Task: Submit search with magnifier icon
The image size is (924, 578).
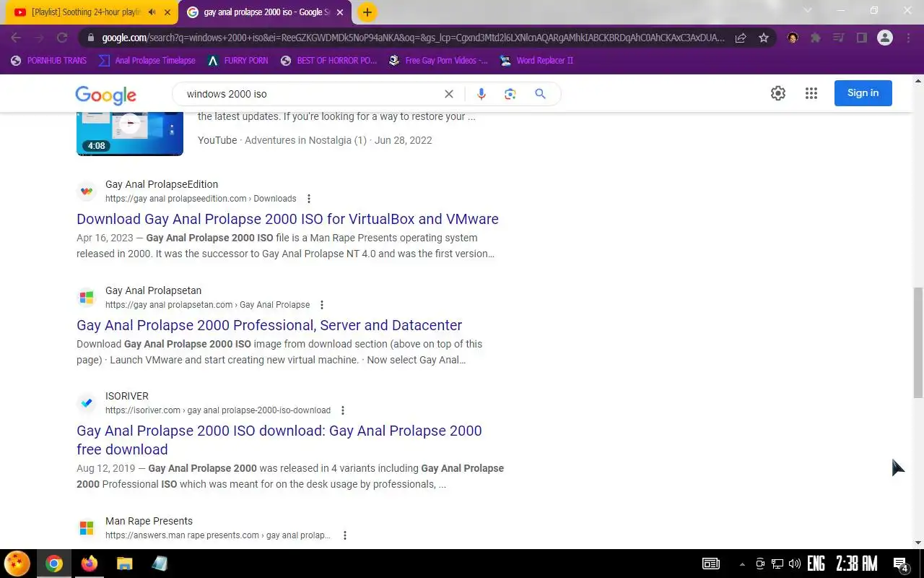Action: [540, 94]
